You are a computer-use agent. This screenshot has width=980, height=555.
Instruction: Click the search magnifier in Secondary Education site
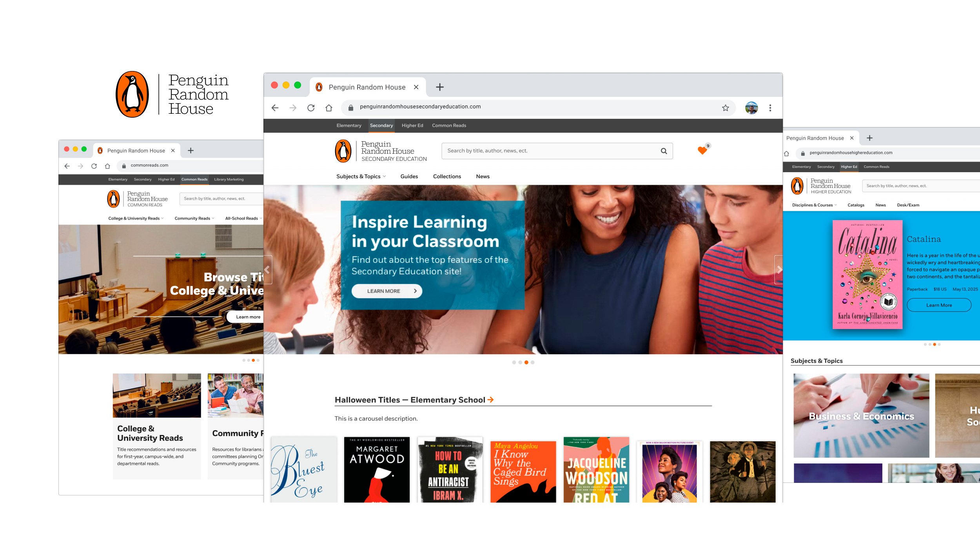pos(664,151)
